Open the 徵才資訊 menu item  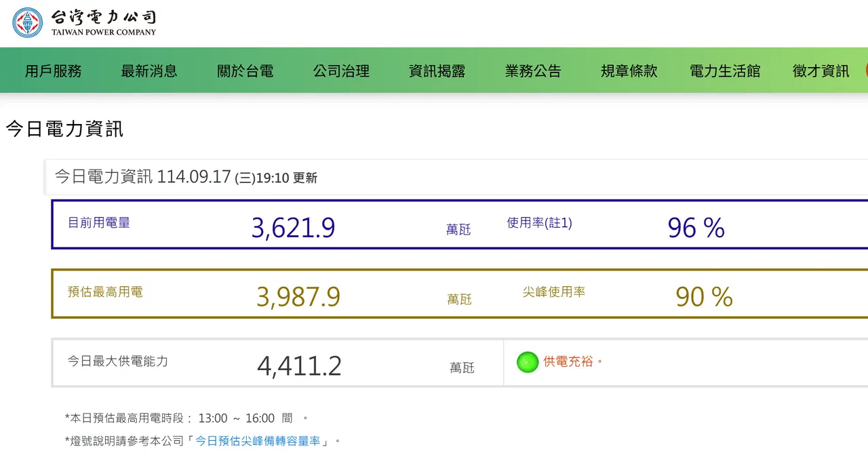tap(821, 71)
